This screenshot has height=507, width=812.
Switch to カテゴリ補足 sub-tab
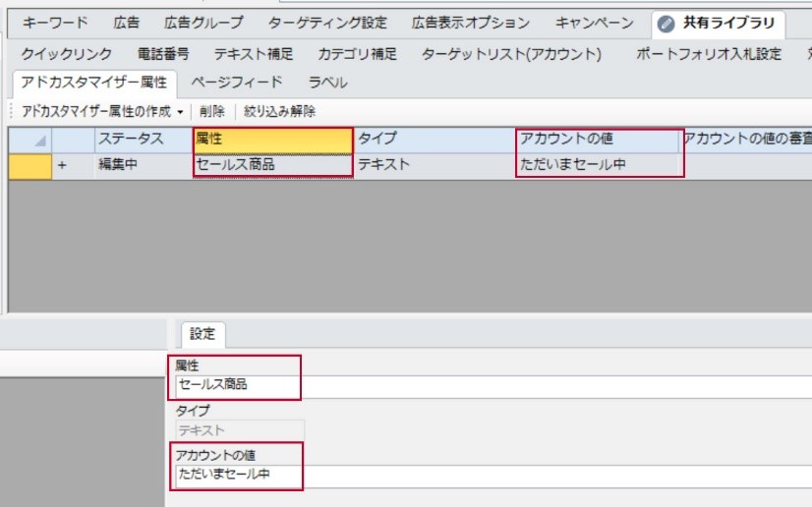[x=357, y=54]
